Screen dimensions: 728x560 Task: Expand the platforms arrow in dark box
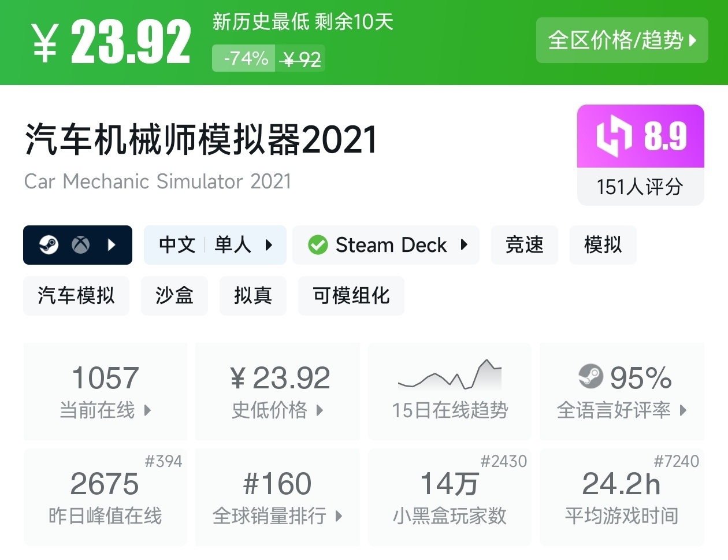(x=112, y=245)
